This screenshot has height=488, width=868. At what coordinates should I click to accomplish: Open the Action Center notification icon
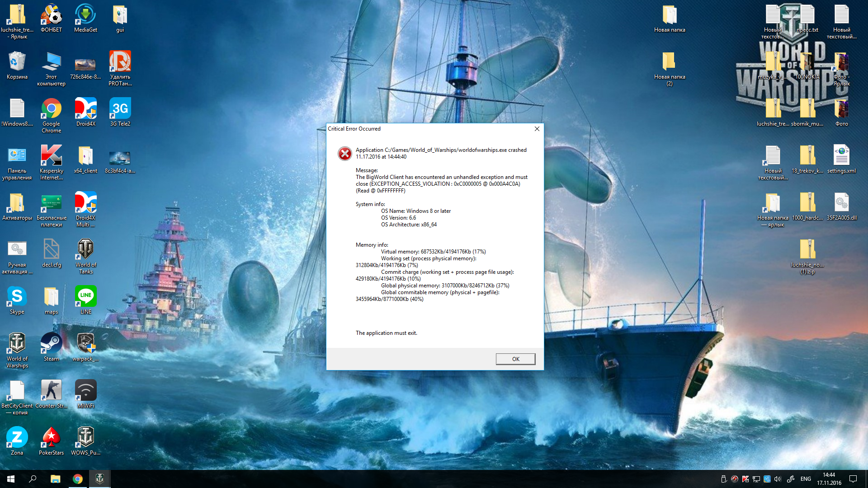tap(853, 479)
